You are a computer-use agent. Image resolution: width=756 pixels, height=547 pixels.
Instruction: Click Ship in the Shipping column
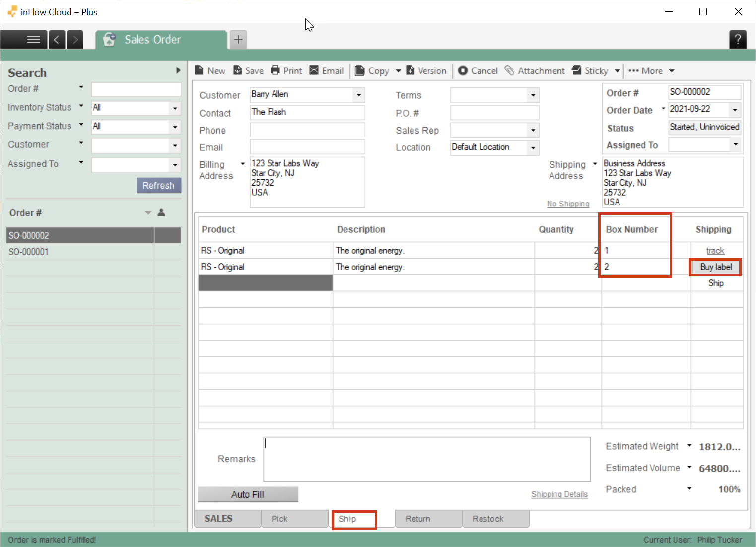(716, 283)
